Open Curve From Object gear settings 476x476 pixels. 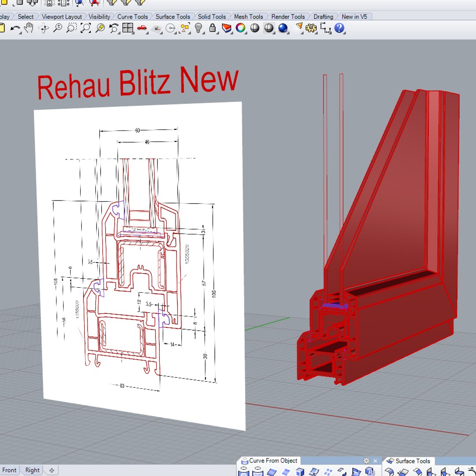366,461
